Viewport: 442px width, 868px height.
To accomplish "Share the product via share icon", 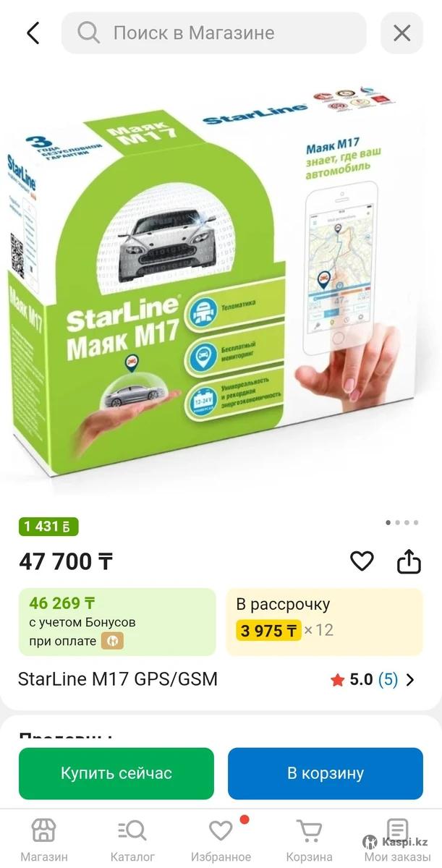I will pos(409,561).
